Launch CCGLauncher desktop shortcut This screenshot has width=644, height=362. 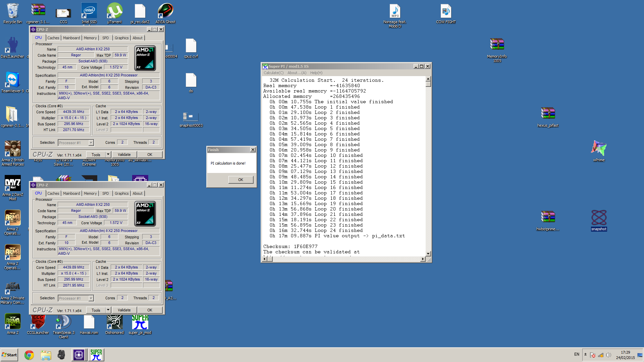point(38,324)
